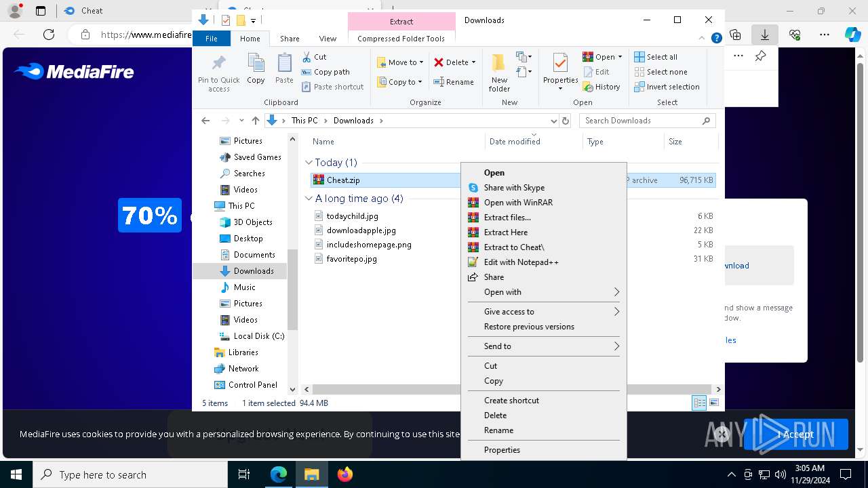This screenshot has height=488, width=868.
Task: Open the File ribbon tab
Action: (x=212, y=39)
